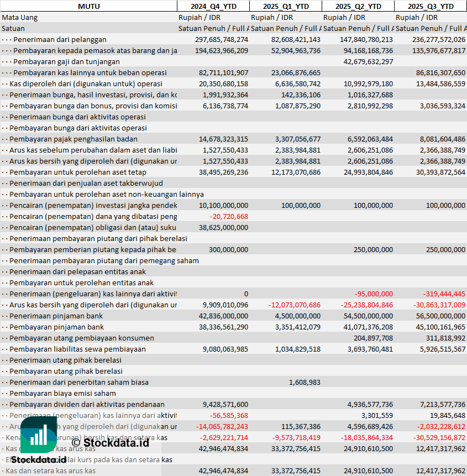Select the value 42,679,632,297 in gaji row
The height and width of the screenshot is (476, 467).
coord(368,61)
